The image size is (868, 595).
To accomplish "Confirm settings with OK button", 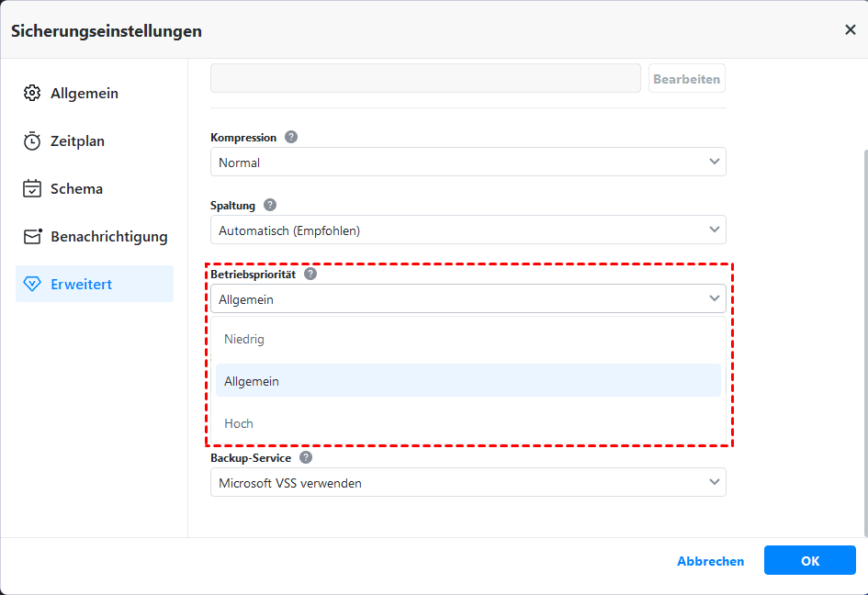I will (x=809, y=561).
